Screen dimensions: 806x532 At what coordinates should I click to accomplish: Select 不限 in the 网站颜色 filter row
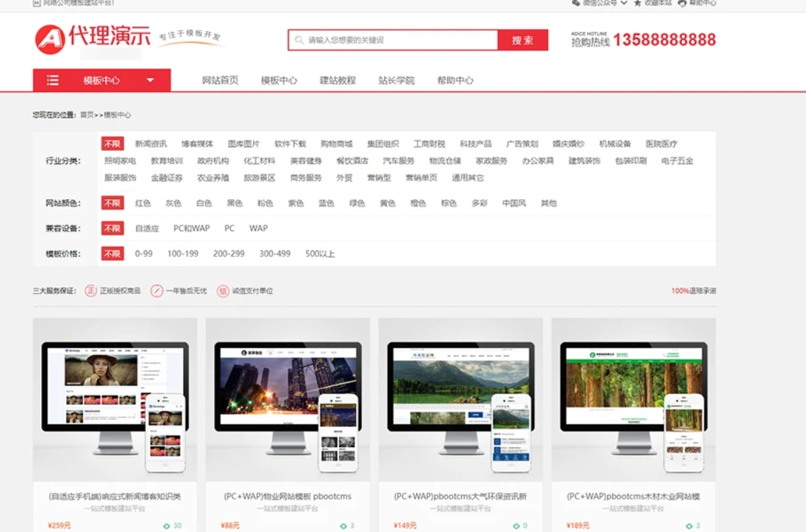point(112,203)
